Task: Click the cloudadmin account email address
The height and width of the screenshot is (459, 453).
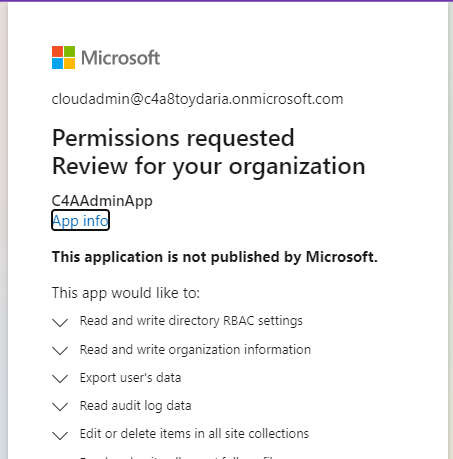Action: [x=197, y=99]
